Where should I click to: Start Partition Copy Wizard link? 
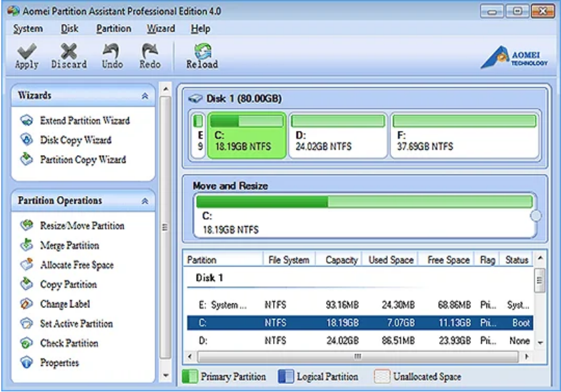tap(83, 160)
